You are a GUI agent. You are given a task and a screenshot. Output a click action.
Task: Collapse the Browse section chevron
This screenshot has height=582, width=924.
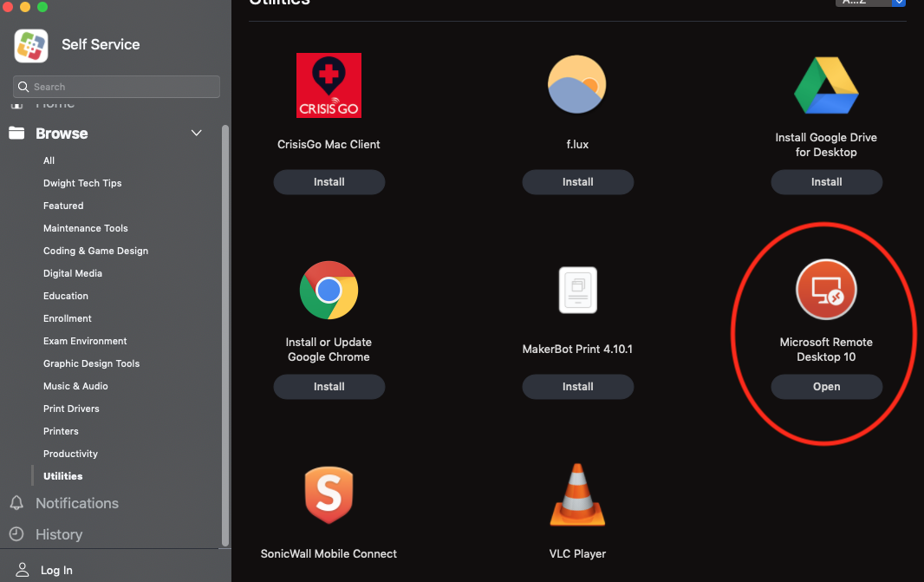196,134
